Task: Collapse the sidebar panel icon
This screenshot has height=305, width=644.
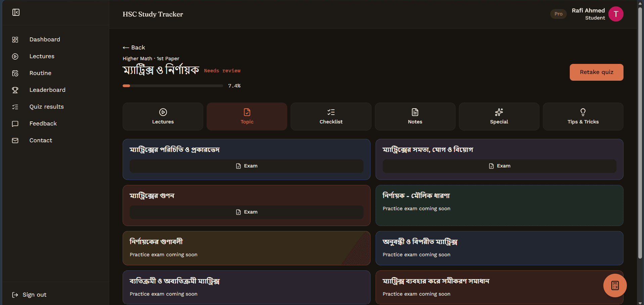Action: (16, 12)
